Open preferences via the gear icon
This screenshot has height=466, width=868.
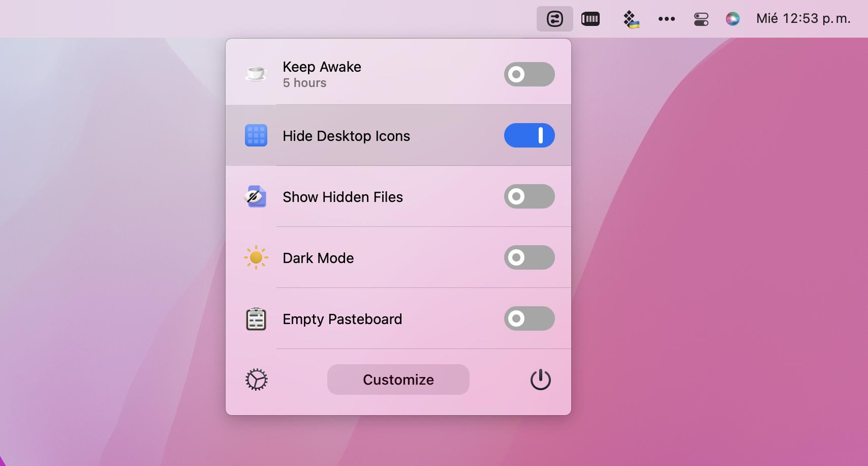click(x=256, y=380)
